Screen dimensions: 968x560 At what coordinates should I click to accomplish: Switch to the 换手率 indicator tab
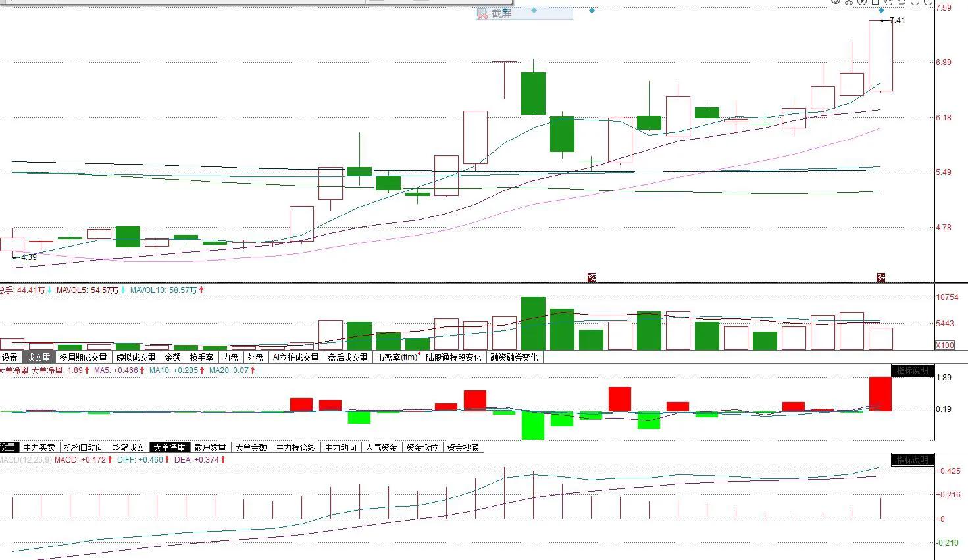point(201,358)
